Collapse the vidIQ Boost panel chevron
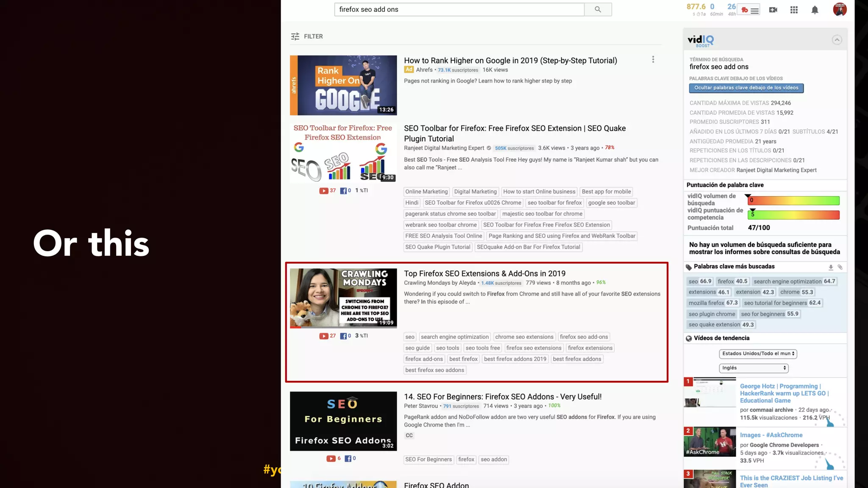Viewport: 868px width, 488px height. pos(837,40)
